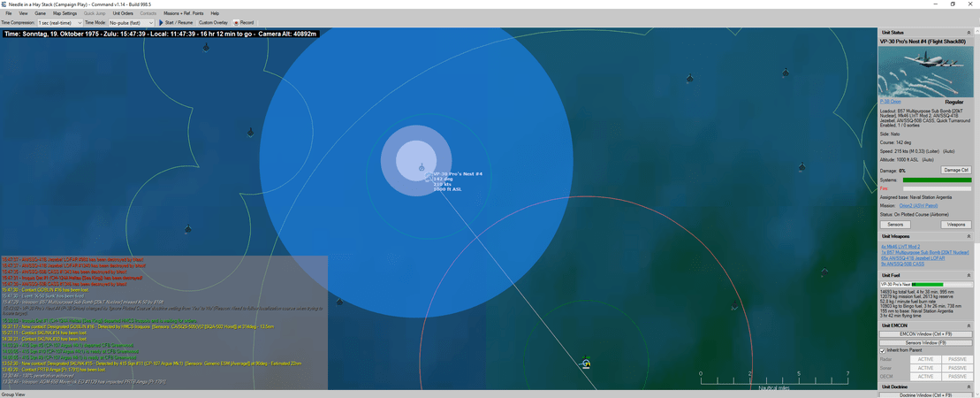
Task: Open the Weapons button in Unit Status
Action: 956,225
